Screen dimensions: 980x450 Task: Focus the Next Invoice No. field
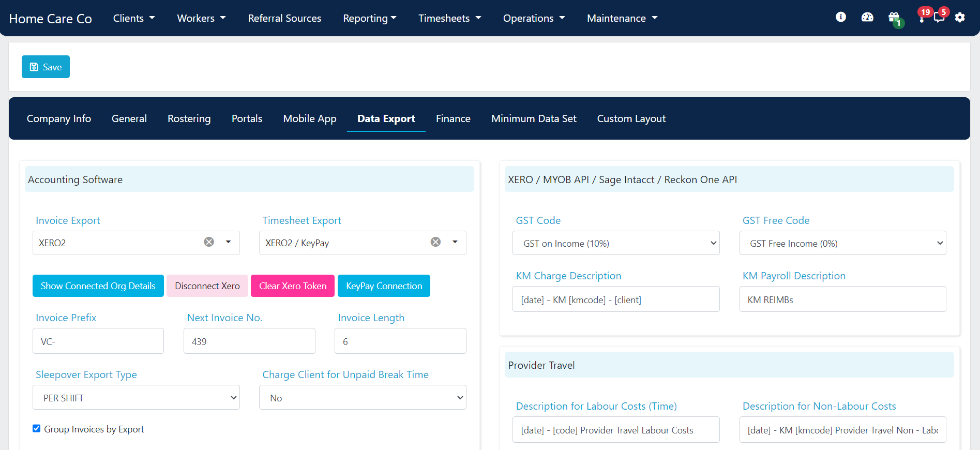pos(249,341)
